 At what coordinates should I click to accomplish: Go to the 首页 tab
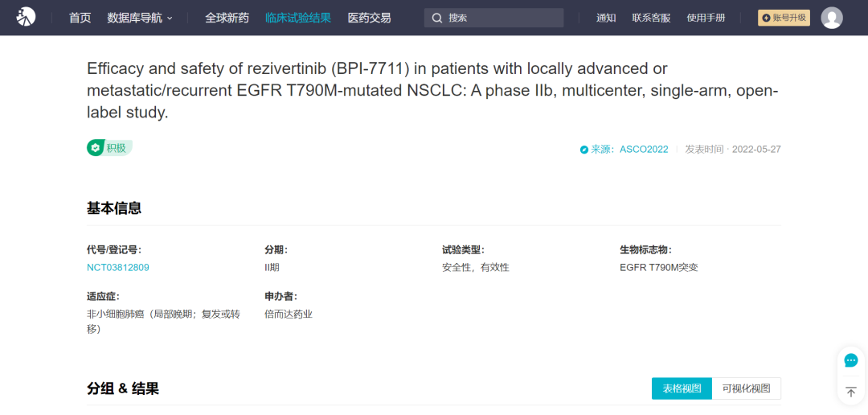80,18
